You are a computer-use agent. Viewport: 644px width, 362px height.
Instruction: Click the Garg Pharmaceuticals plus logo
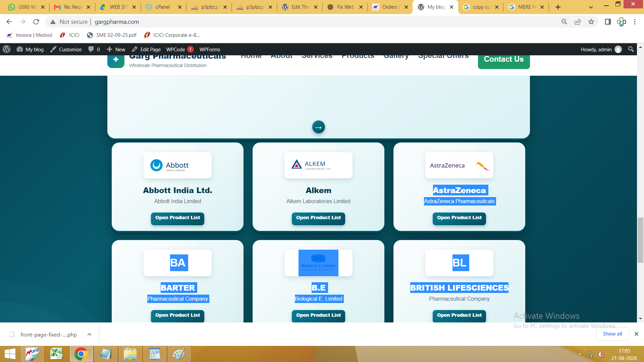(116, 61)
